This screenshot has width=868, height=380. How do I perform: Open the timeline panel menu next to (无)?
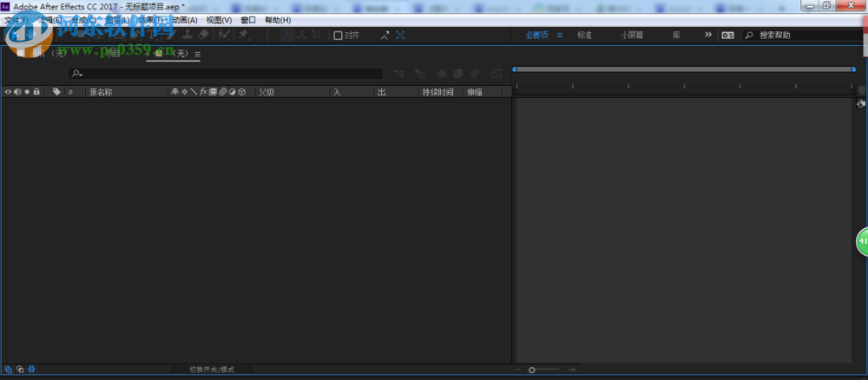tap(197, 54)
